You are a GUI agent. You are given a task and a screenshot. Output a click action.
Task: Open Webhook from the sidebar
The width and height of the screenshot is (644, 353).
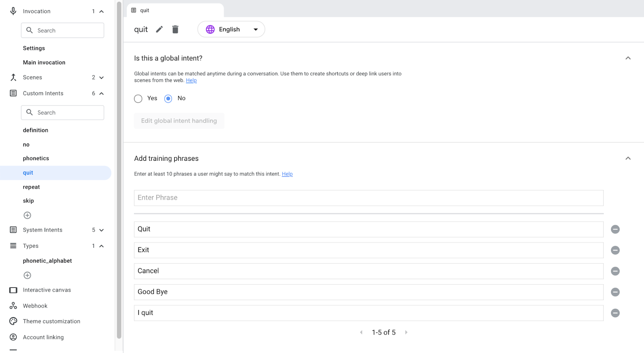pos(35,306)
